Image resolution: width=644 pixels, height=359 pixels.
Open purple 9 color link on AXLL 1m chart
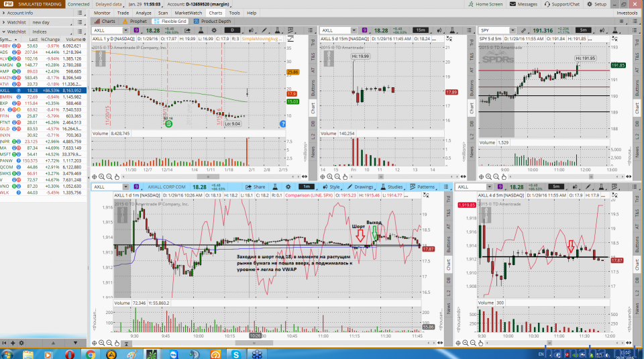point(136,187)
